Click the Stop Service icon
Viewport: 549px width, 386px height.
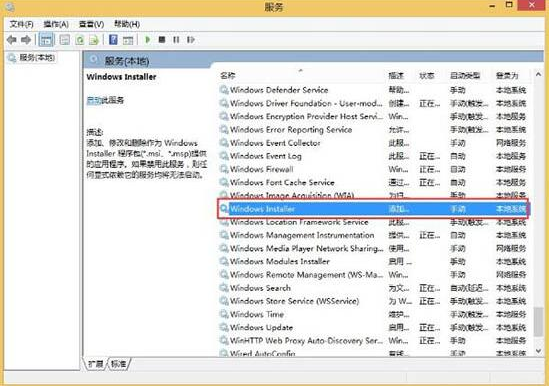click(162, 40)
